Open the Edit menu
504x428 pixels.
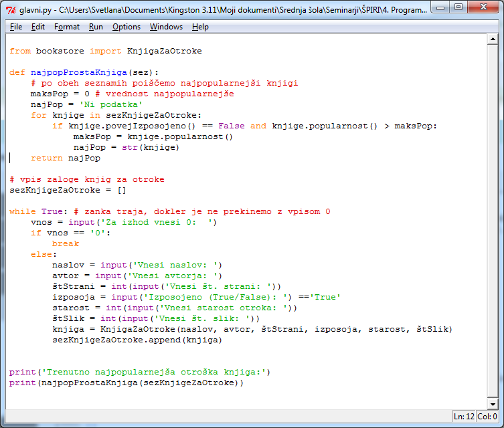[38, 27]
